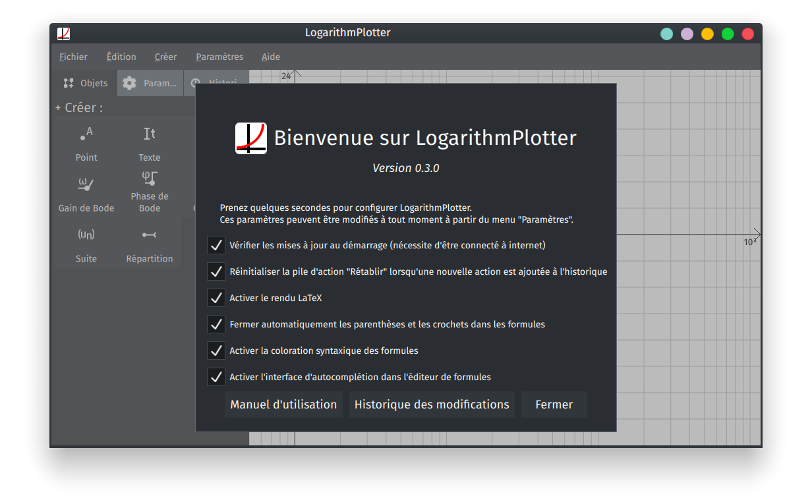
Task: Open the Fichier menu
Action: [x=73, y=57]
